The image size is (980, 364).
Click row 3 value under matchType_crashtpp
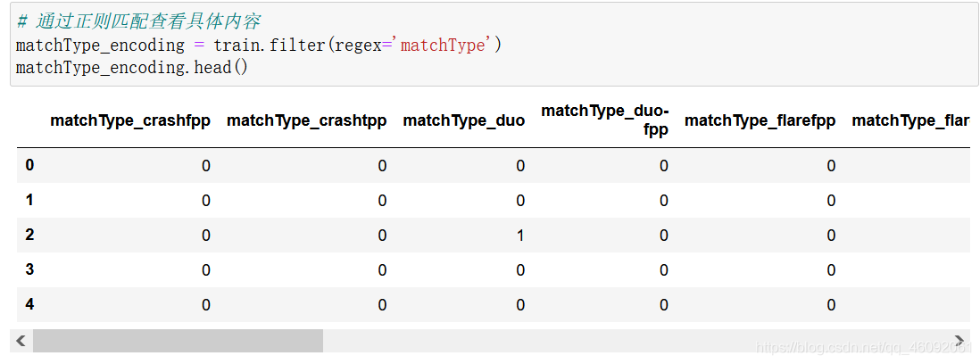(382, 271)
